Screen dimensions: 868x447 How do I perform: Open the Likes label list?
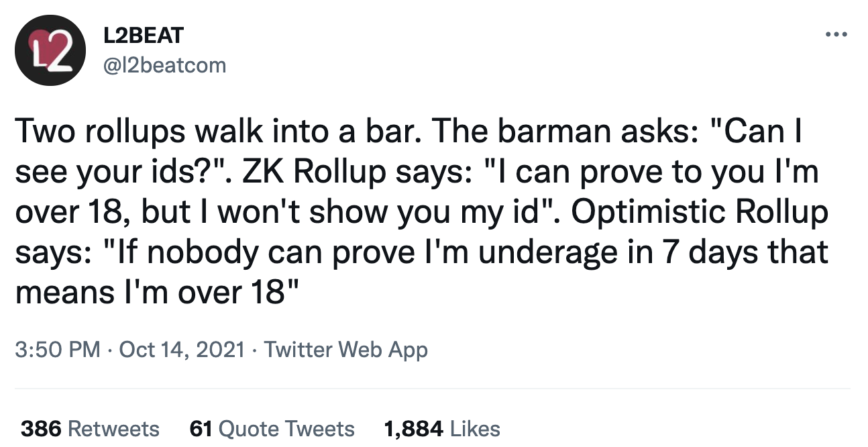point(476,429)
